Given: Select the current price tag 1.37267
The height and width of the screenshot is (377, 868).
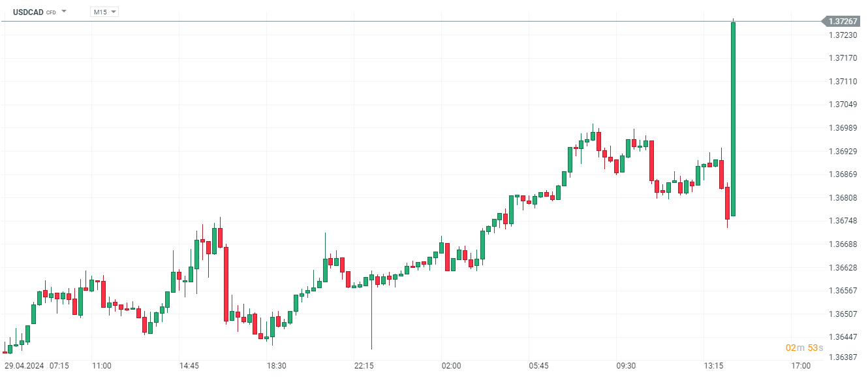Looking at the screenshot, I should (x=843, y=22).
